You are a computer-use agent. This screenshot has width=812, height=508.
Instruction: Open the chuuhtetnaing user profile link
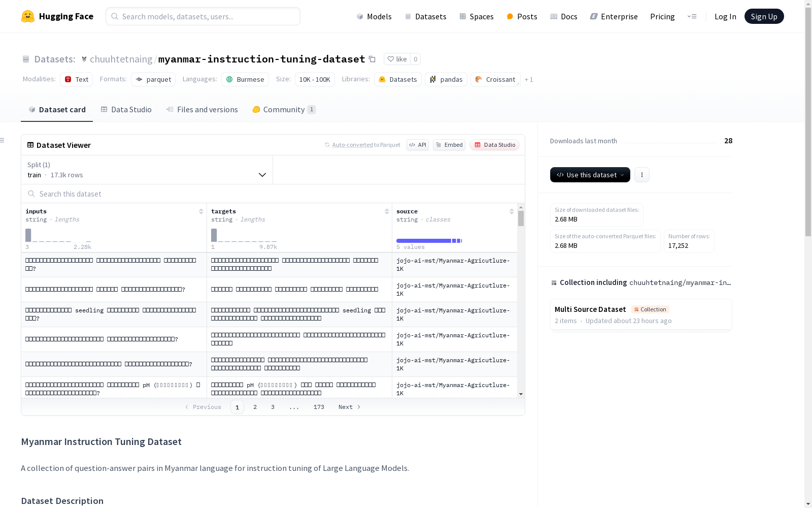click(x=121, y=59)
